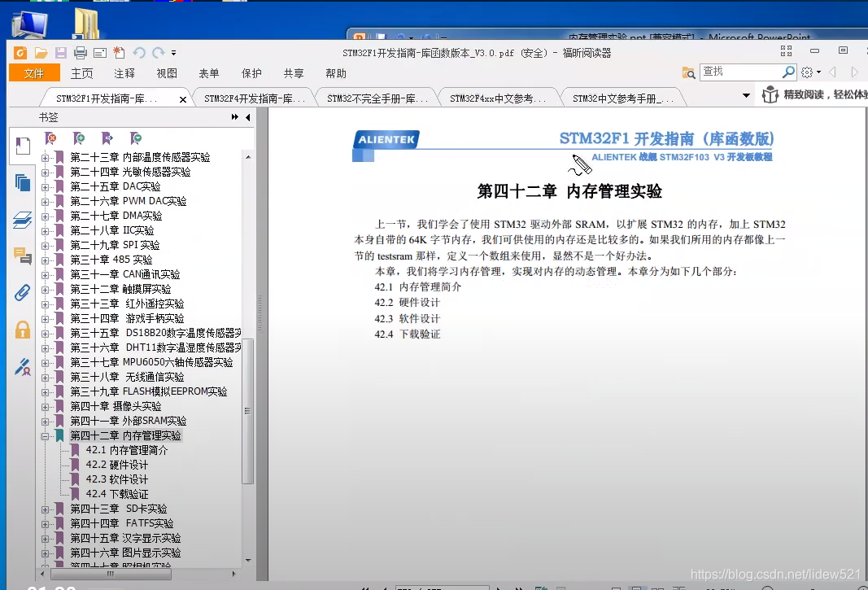The image size is (868, 590).
Task: Click the add new bookmark icon
Action: 79,138
